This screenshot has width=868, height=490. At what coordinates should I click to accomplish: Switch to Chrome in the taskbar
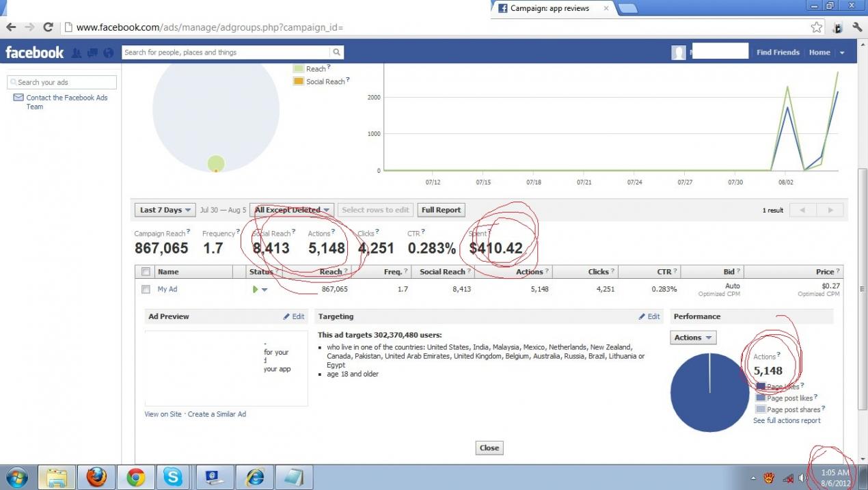tap(135, 477)
